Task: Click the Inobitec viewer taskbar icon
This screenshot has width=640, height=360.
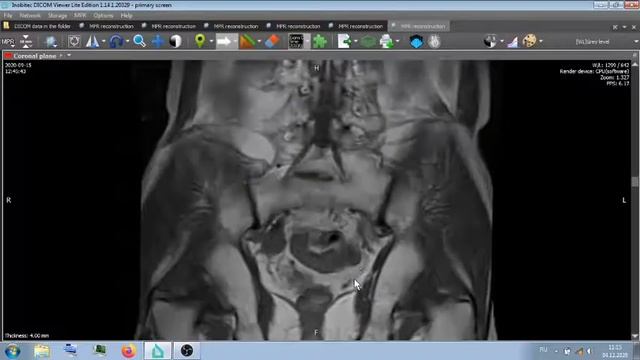Action: pos(158,351)
